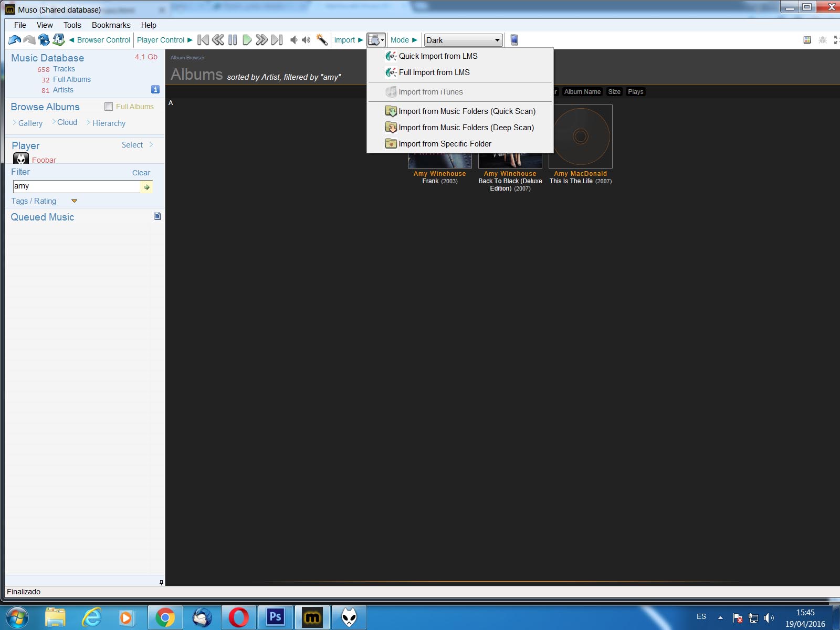Rewind the current track

pos(218,40)
